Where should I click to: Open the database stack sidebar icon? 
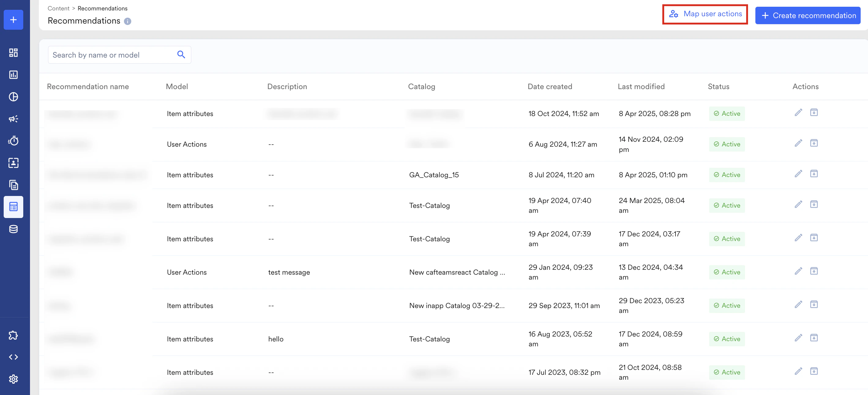(x=13, y=229)
